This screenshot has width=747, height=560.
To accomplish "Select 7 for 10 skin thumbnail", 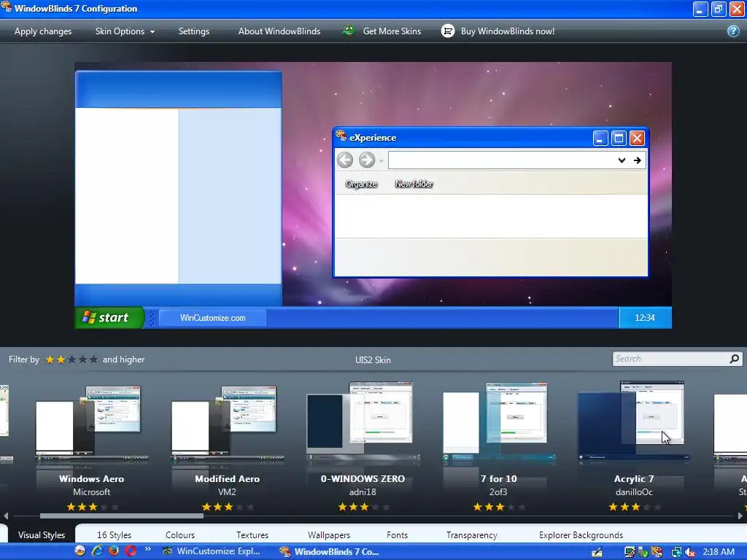I will pyautogui.click(x=498, y=422).
